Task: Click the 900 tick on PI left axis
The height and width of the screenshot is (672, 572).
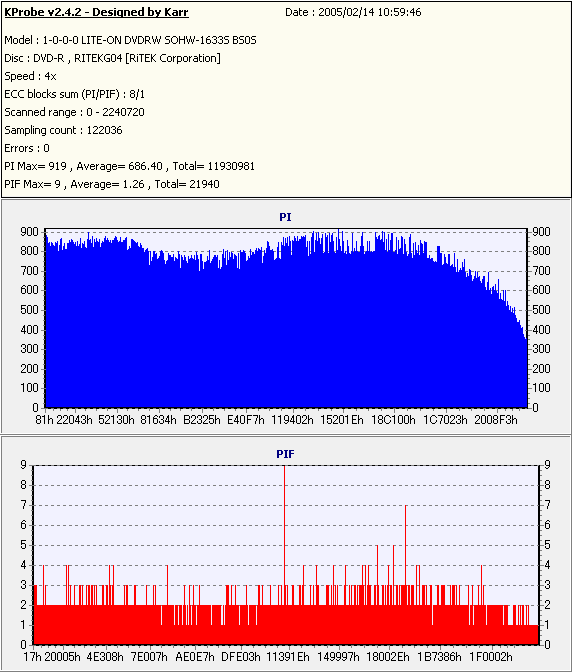Action: 30,232
